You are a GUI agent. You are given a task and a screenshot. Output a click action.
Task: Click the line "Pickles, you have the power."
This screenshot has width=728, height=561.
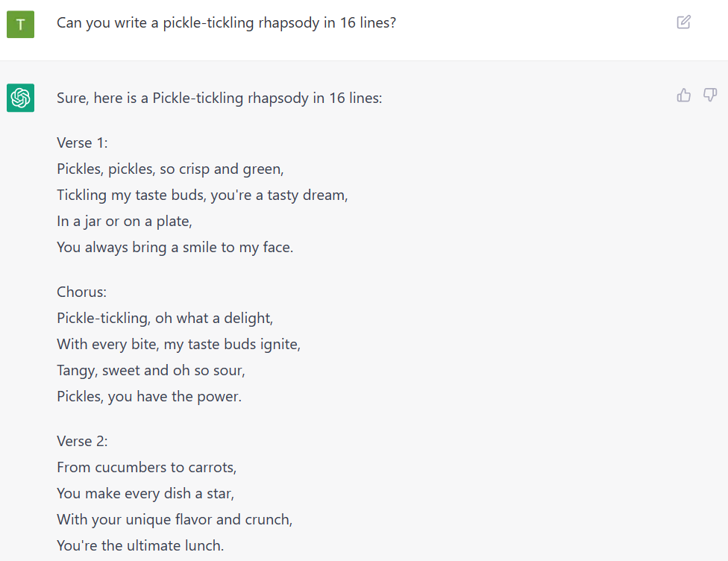[x=149, y=396]
